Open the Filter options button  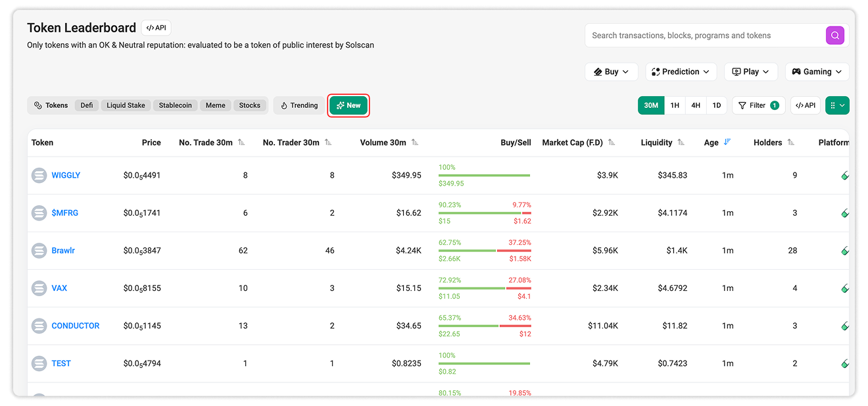[x=758, y=105]
